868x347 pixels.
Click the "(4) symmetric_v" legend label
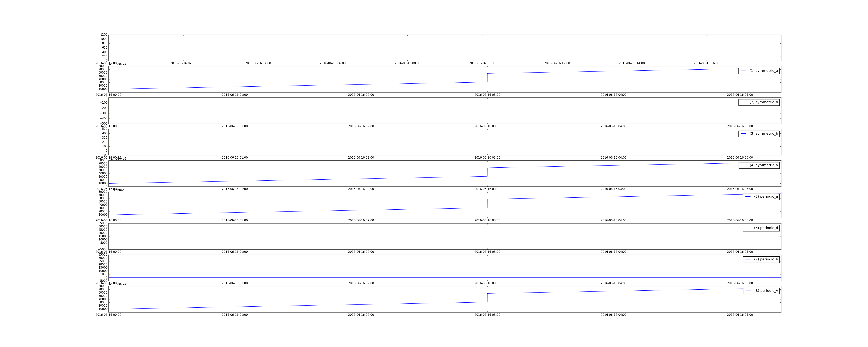tap(763, 165)
